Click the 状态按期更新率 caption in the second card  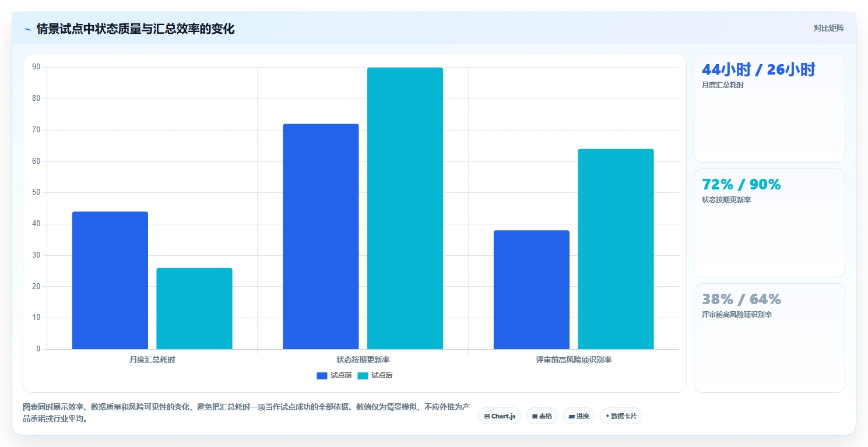click(x=726, y=200)
